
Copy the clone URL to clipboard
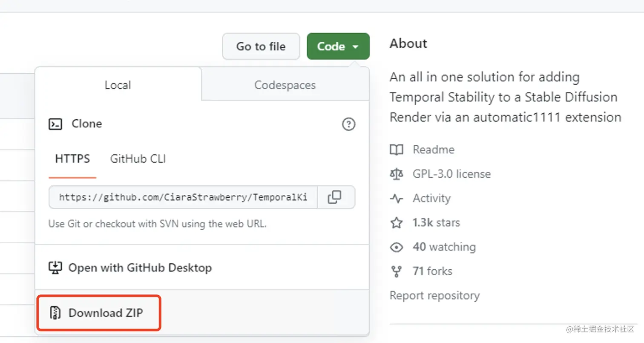click(334, 197)
